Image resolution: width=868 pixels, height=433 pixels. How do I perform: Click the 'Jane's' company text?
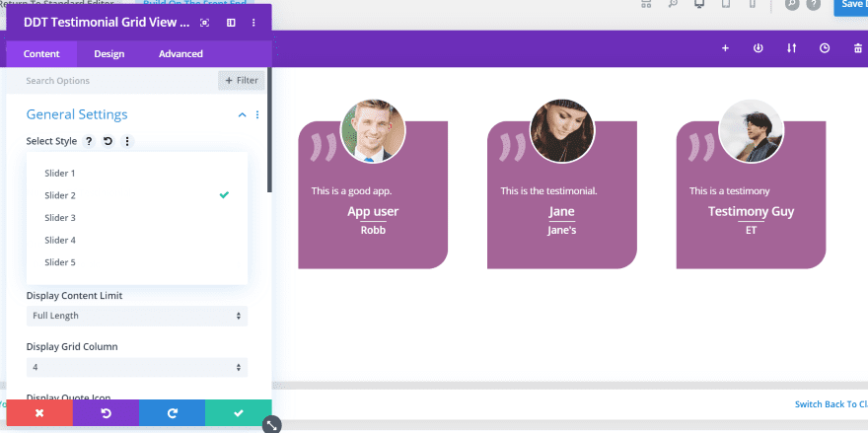[x=562, y=230]
